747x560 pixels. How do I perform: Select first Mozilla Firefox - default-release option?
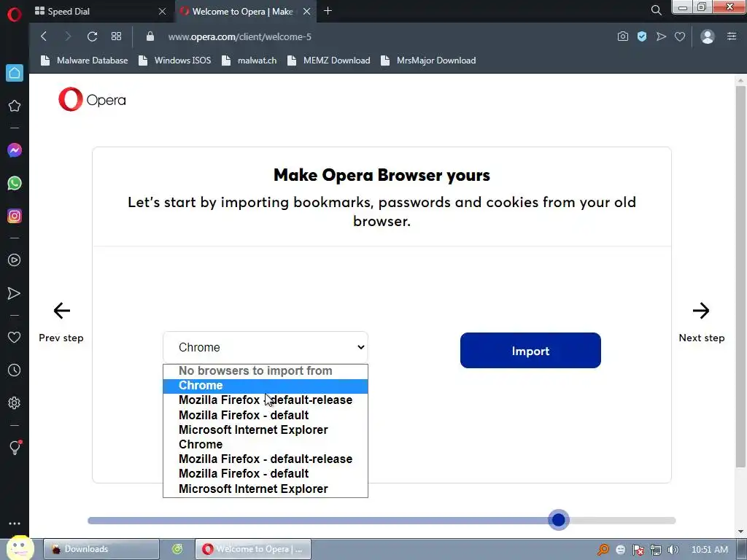coord(266,400)
